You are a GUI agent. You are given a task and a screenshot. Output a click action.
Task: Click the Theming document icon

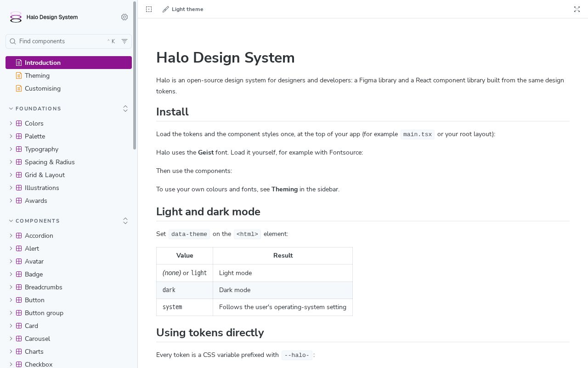tap(19, 75)
